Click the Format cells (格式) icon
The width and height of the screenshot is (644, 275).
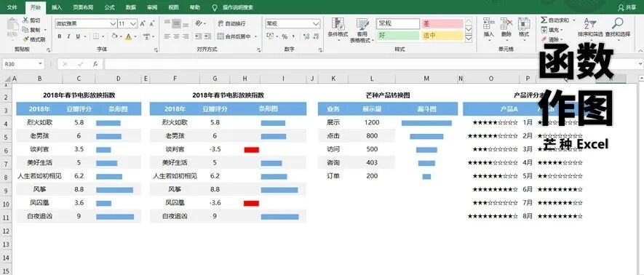click(x=524, y=23)
